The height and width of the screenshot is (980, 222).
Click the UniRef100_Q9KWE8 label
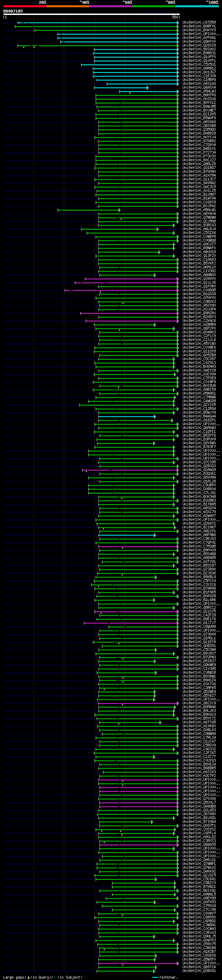pos(199,665)
